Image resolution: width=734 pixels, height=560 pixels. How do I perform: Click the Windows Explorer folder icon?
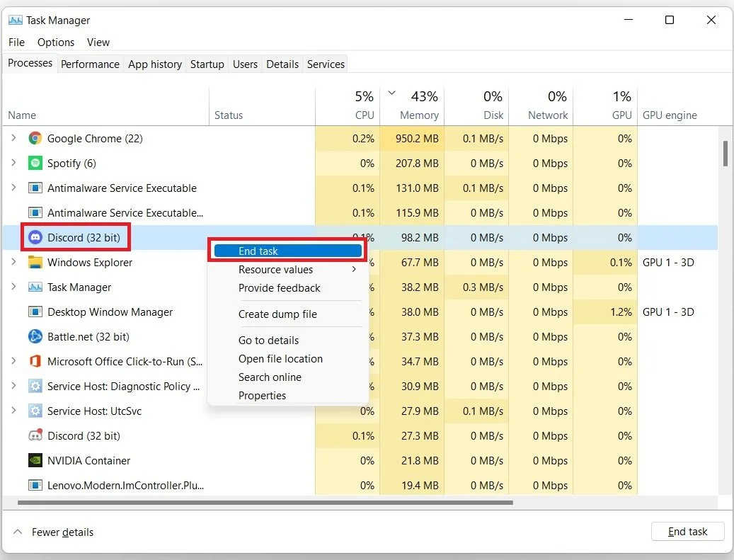pos(35,262)
